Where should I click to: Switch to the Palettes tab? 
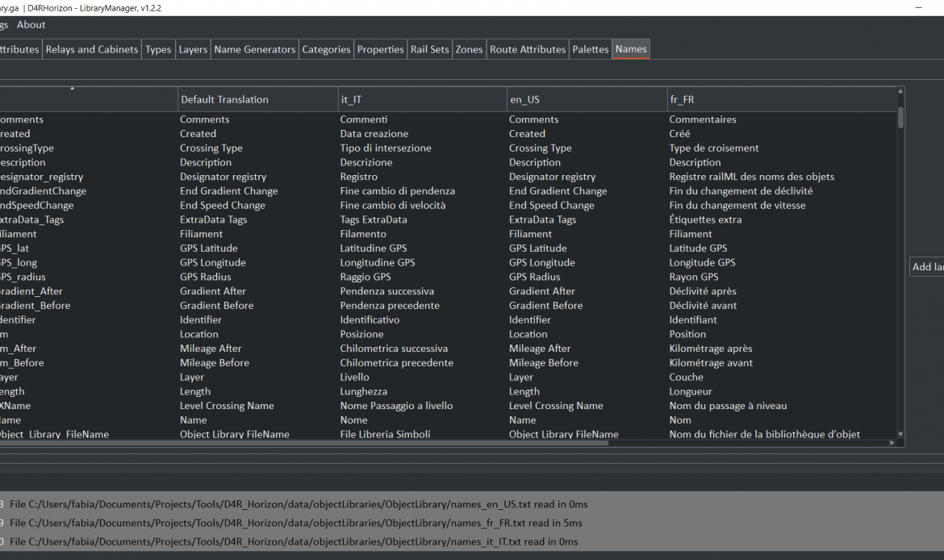tap(590, 49)
